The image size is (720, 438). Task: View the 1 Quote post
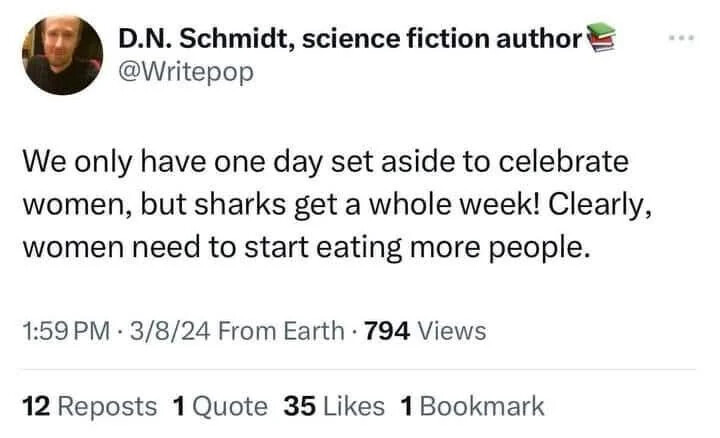pos(220,406)
